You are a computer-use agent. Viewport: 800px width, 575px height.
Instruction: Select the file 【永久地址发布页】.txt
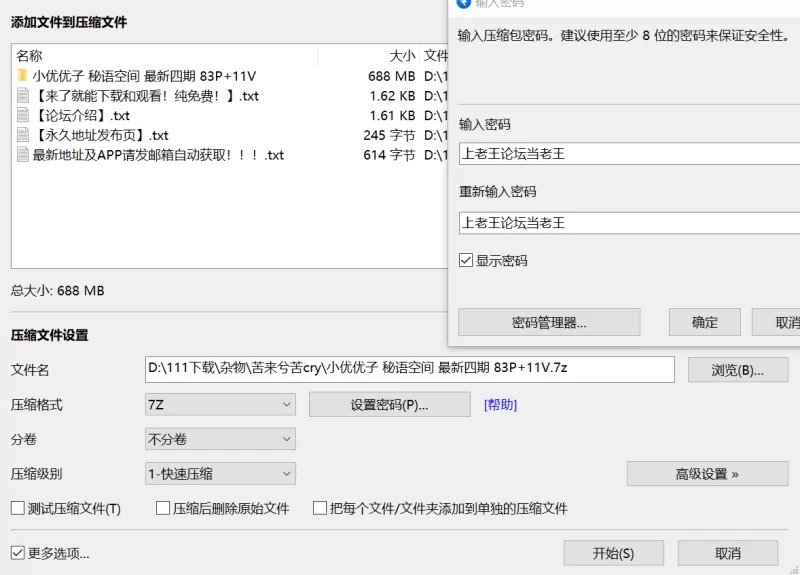click(x=230, y=135)
